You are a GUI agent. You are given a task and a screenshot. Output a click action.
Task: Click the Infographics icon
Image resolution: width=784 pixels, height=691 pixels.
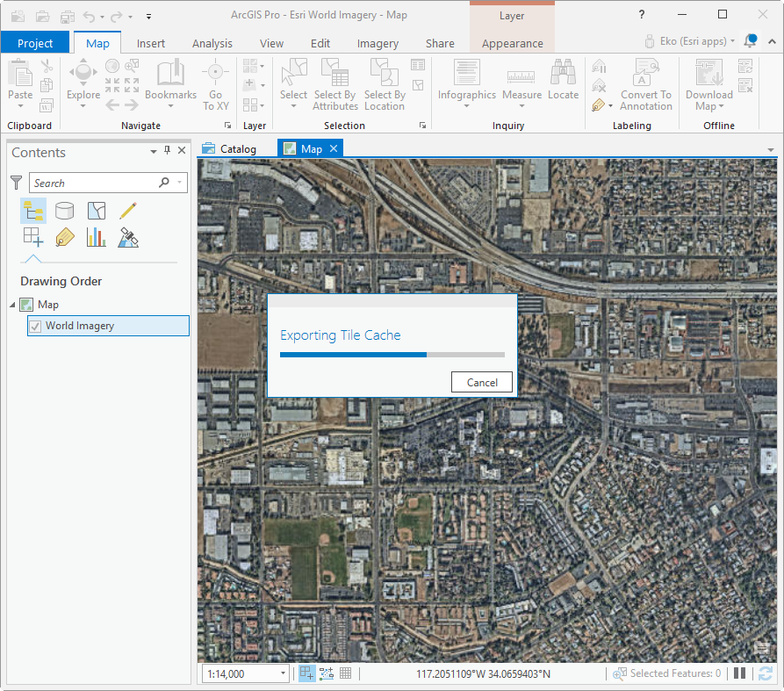[x=467, y=73]
